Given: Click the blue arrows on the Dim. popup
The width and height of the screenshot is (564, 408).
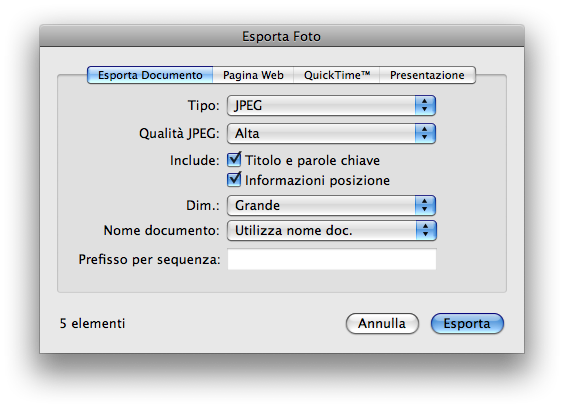Looking at the screenshot, I should pyautogui.click(x=425, y=205).
